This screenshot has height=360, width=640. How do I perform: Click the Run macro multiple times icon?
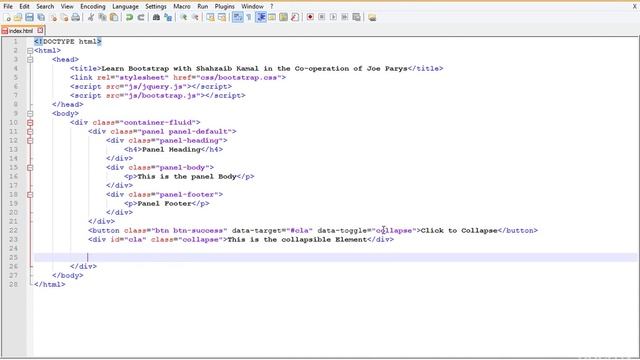[345, 17]
